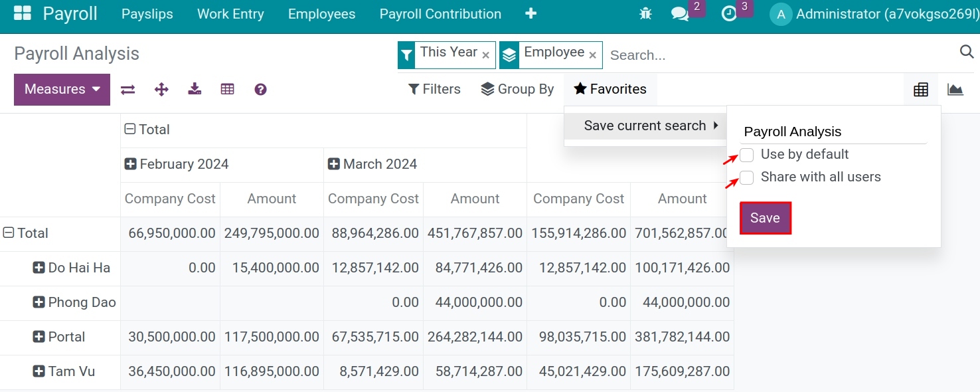
Task: Download the pivot data as xlsx
Action: (195, 89)
